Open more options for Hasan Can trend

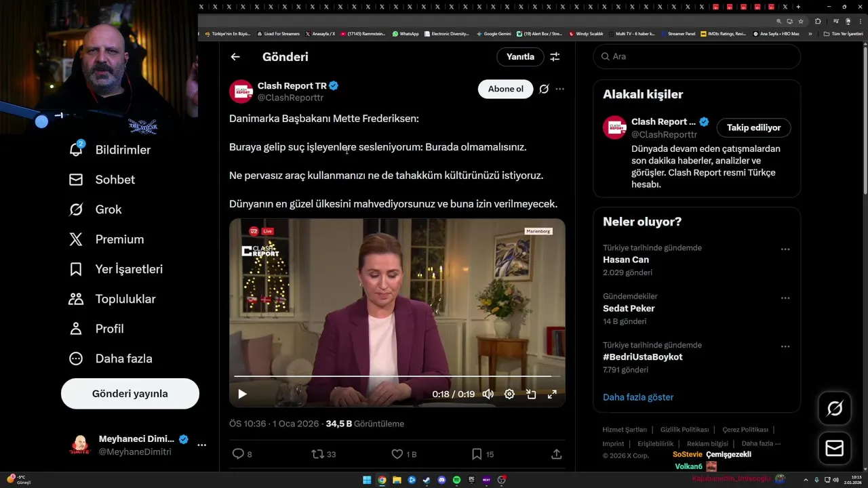785,249
